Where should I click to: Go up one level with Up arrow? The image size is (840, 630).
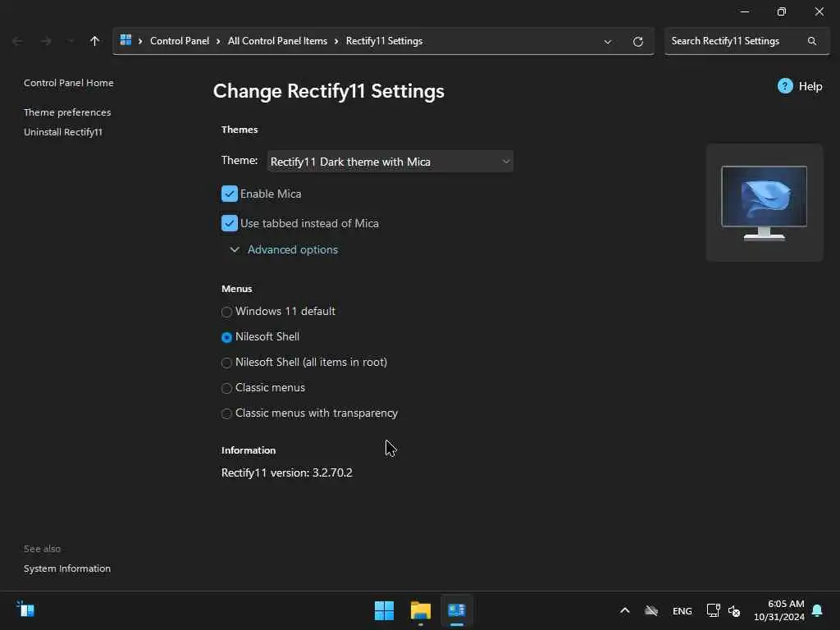(95, 41)
